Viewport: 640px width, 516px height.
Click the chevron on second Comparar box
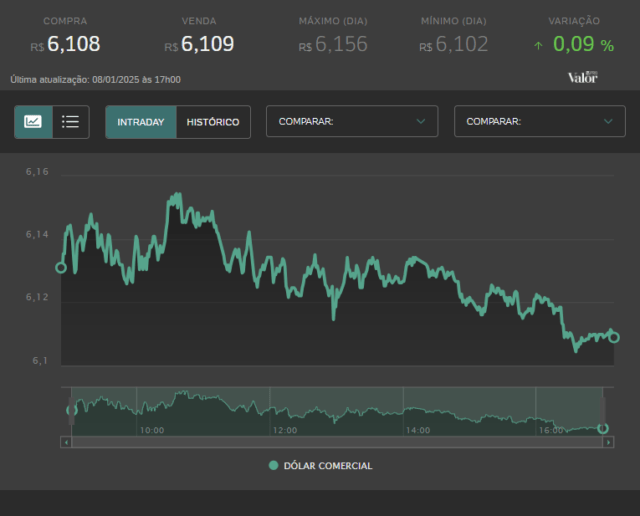tap(608, 121)
